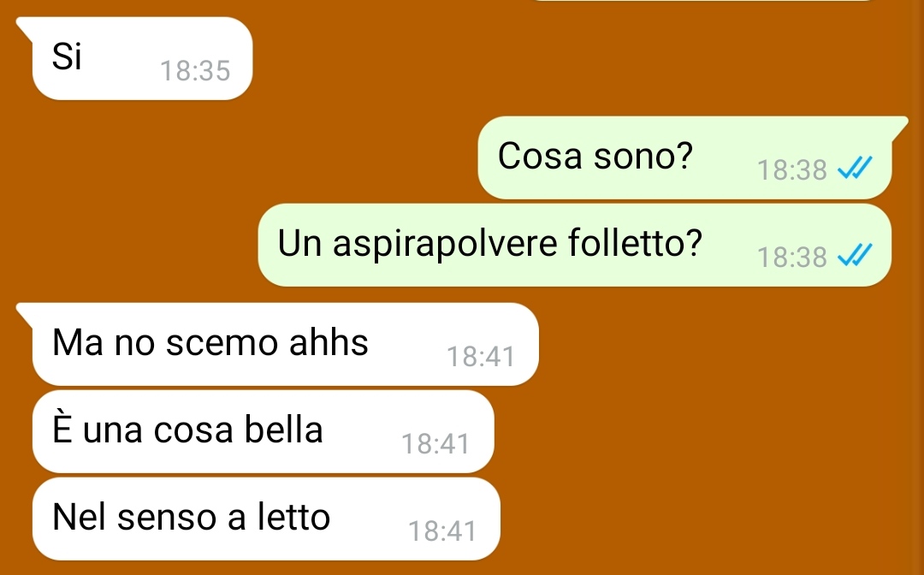
Task: Tap the 'Si' message bubble
Action: pyautogui.click(x=142, y=59)
